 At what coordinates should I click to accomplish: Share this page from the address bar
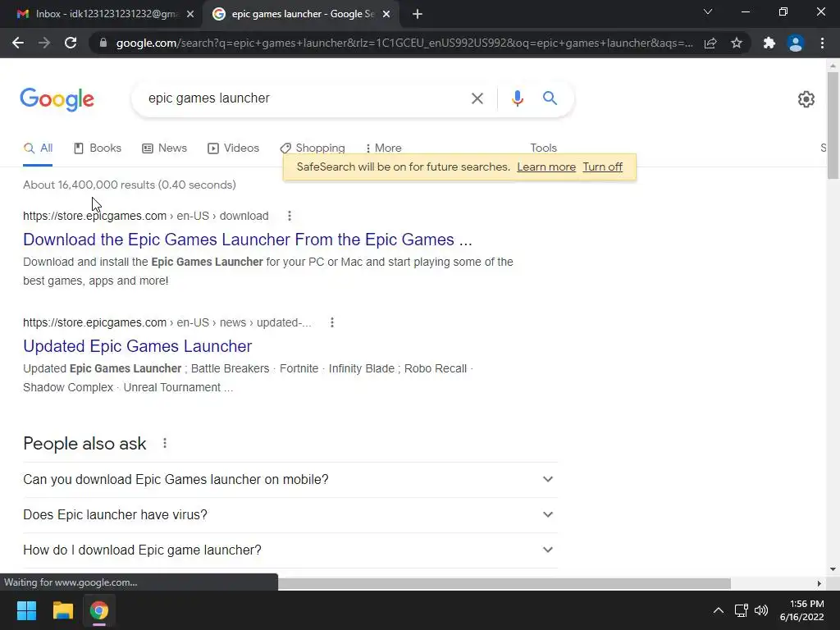point(710,43)
